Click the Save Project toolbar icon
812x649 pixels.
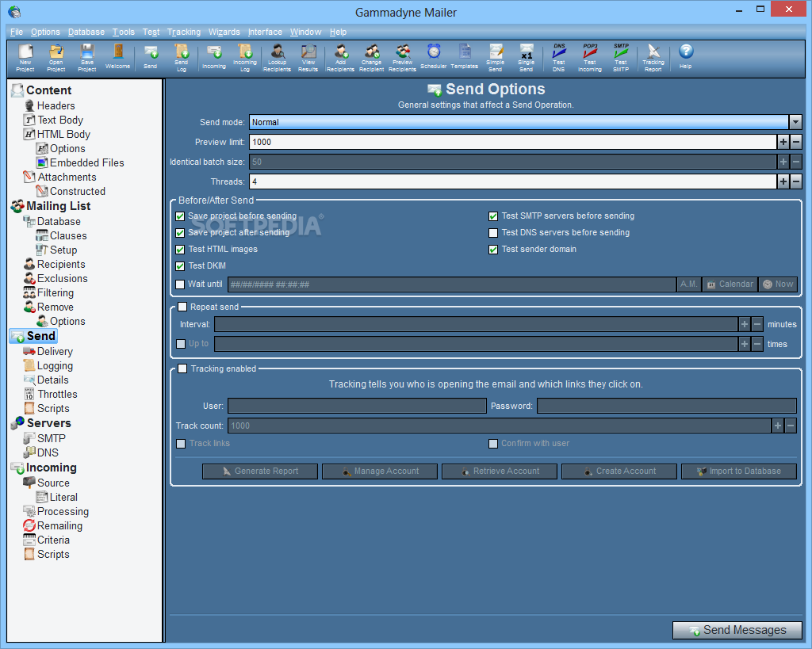87,58
